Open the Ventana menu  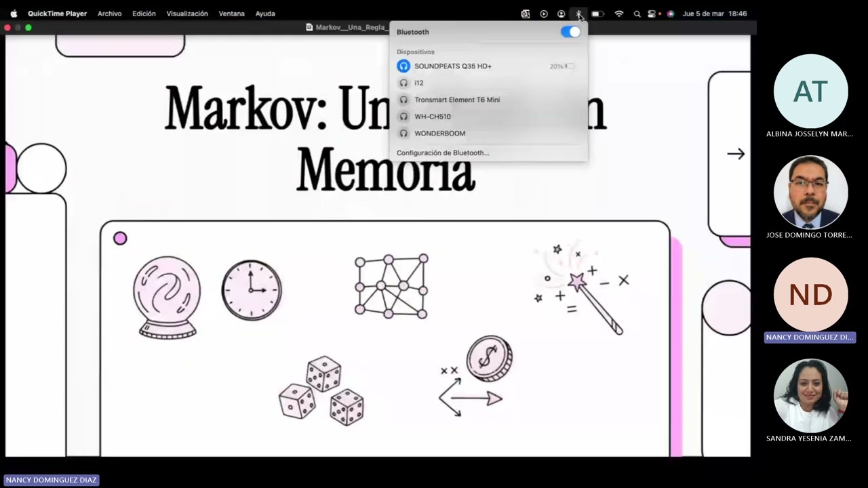pyautogui.click(x=231, y=14)
